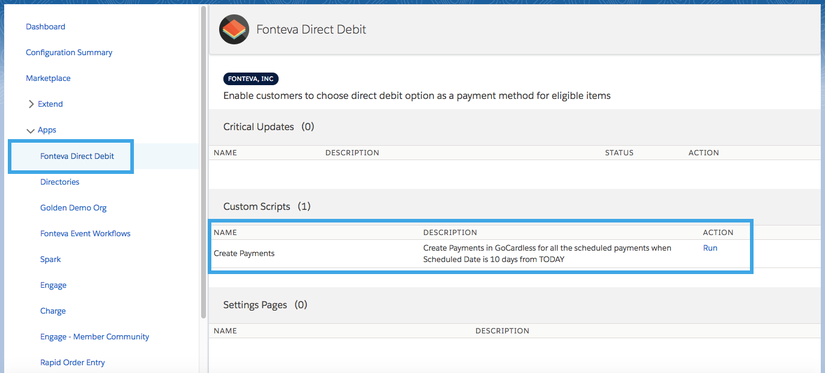Expand the Extend section chevron

pos(31,104)
